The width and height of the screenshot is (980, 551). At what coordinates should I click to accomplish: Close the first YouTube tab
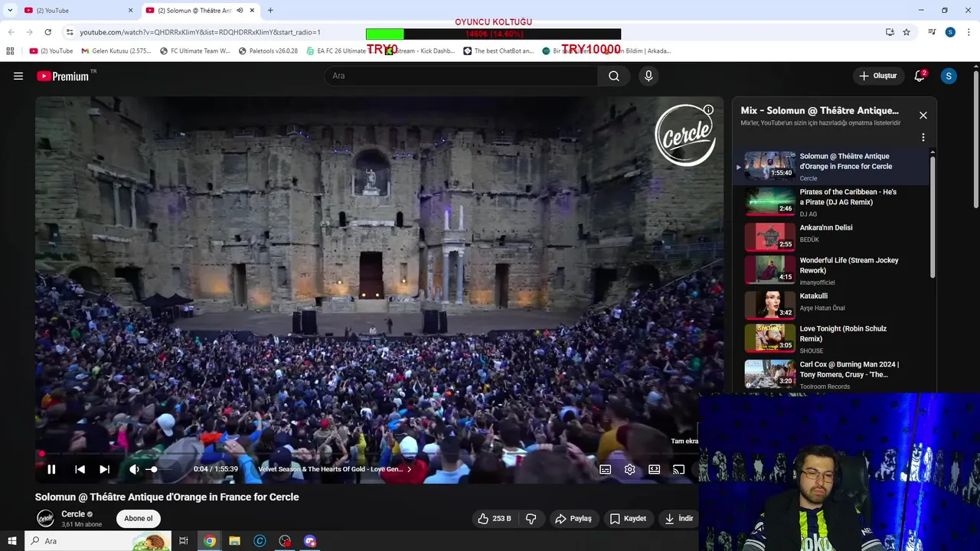(130, 10)
